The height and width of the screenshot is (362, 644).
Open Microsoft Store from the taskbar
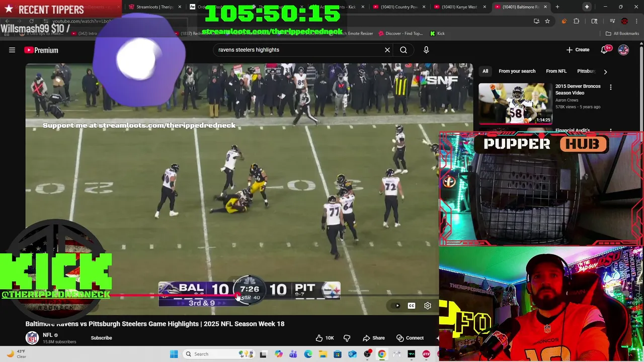pyautogui.click(x=338, y=354)
